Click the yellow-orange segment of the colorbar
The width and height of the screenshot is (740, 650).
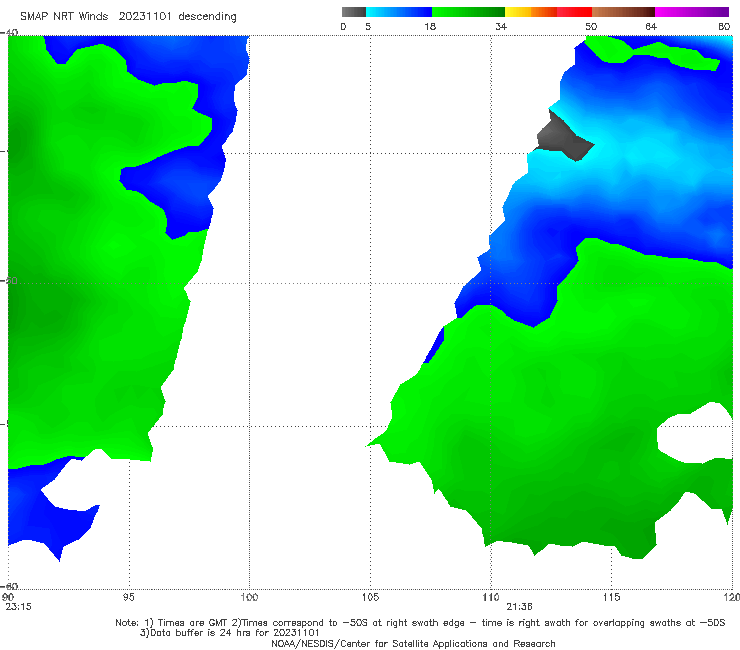point(531,12)
